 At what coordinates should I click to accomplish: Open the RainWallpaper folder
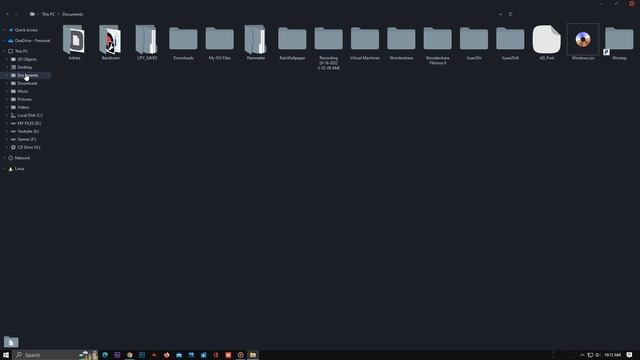coord(292,42)
